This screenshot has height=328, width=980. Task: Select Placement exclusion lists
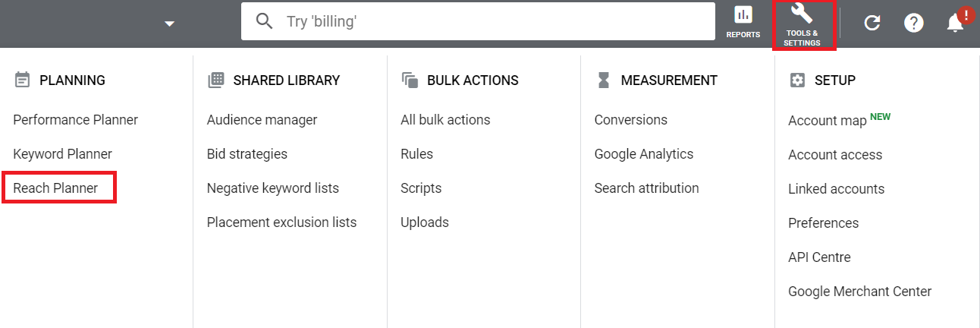coord(281,222)
